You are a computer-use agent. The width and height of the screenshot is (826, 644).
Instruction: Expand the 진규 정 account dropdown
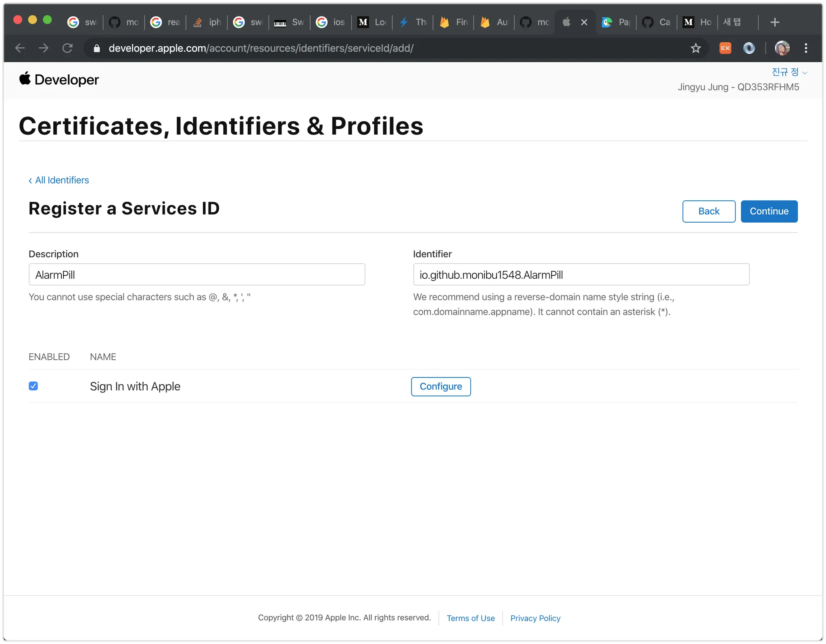click(789, 72)
